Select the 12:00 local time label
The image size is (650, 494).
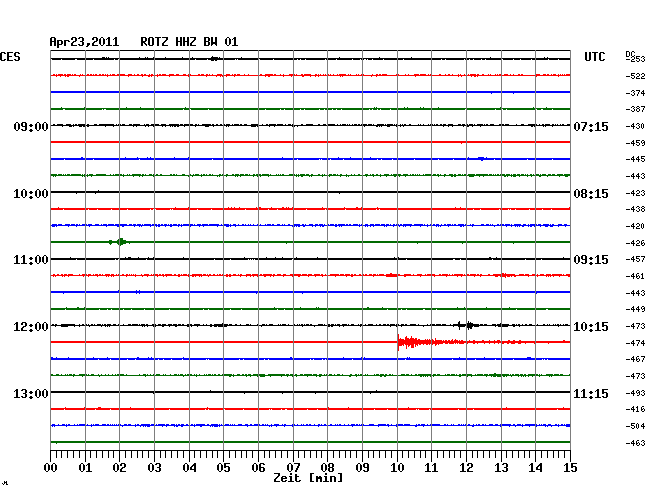point(31,327)
